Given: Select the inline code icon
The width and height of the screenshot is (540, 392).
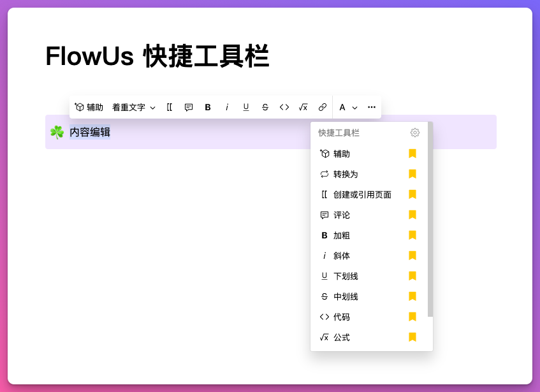Looking at the screenshot, I should pos(284,107).
